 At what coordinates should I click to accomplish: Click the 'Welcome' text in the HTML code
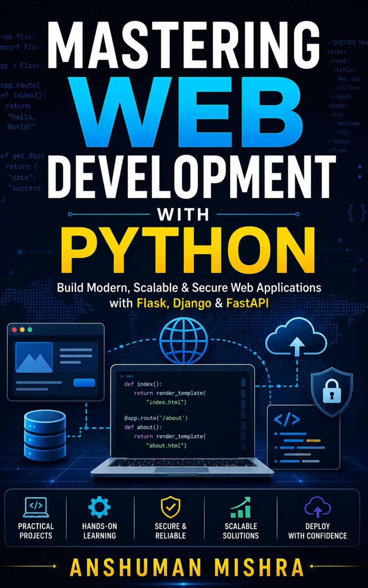coord(348,123)
